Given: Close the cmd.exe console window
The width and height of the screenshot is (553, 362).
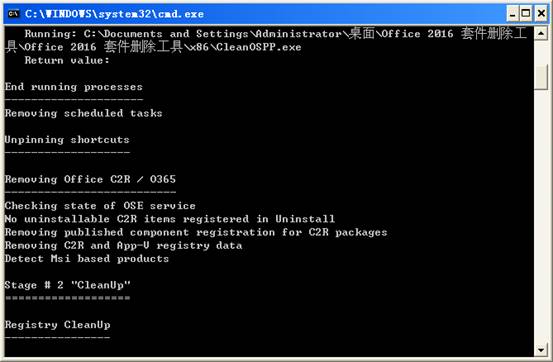Looking at the screenshot, I should pyautogui.click(x=541, y=14).
